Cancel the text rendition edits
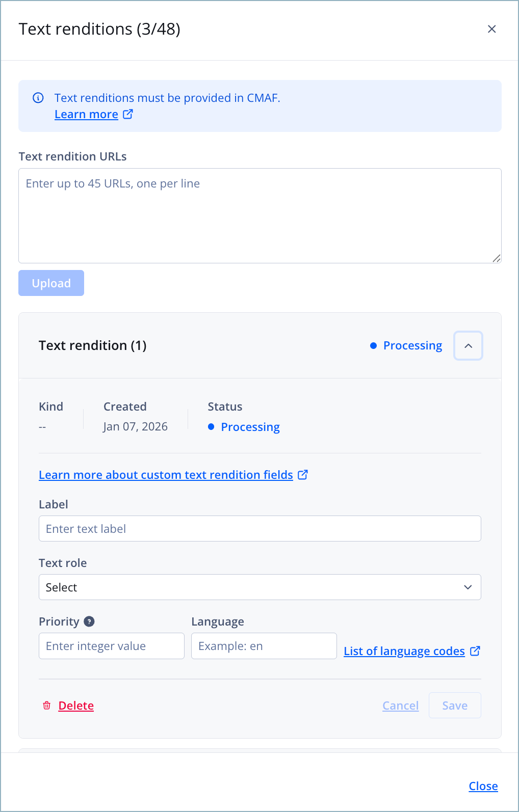The image size is (519, 812). (401, 706)
